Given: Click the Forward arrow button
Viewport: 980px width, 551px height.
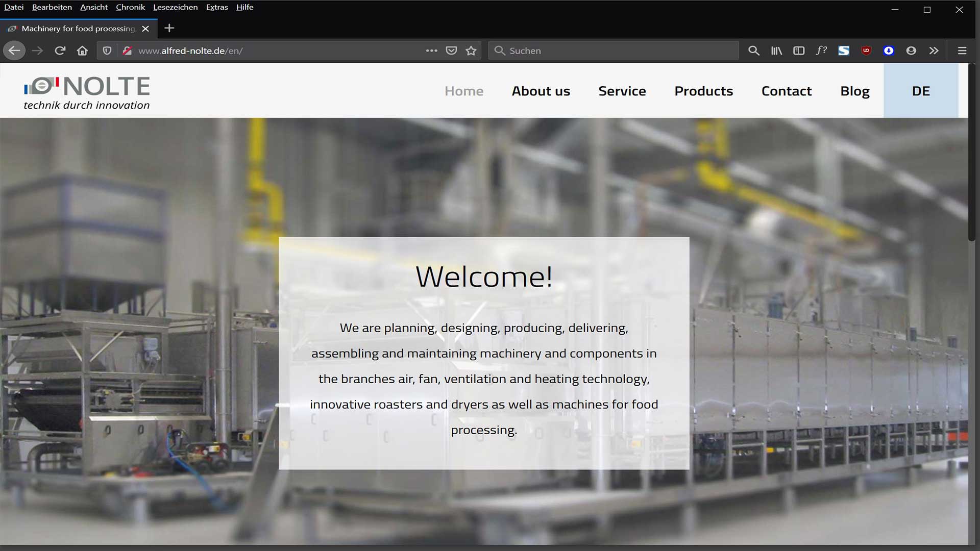Looking at the screenshot, I should [x=37, y=51].
